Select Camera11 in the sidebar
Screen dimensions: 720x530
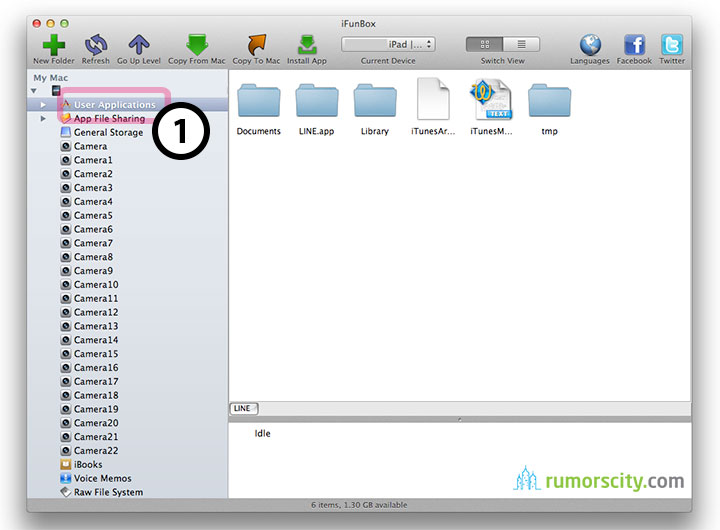(96, 299)
